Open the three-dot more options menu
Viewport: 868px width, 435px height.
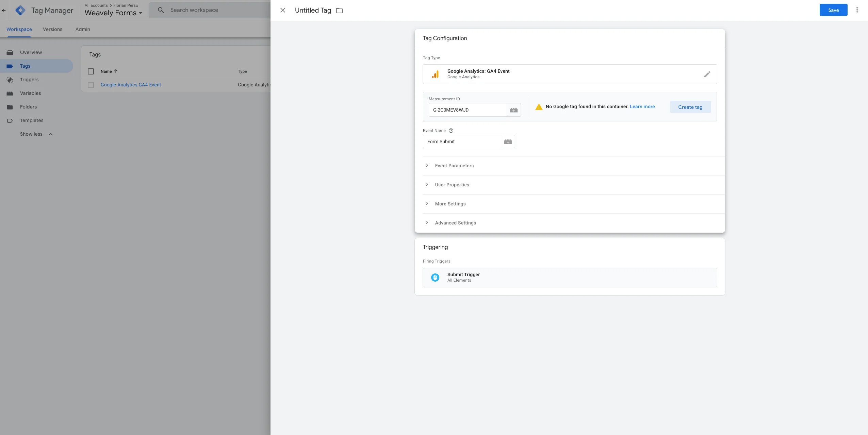click(x=857, y=10)
